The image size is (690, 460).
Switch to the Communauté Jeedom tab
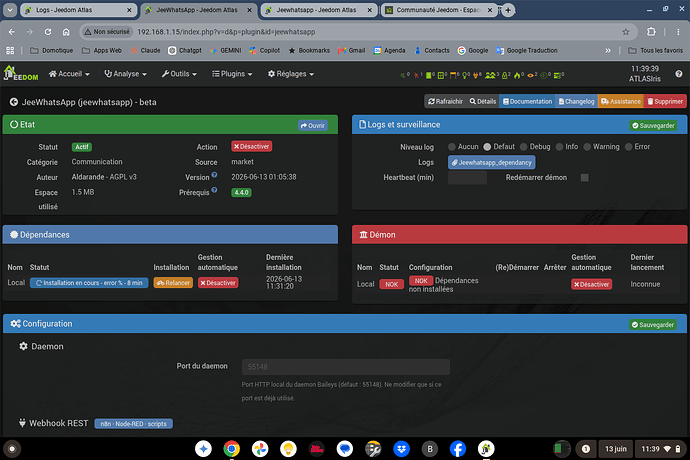[x=438, y=10]
